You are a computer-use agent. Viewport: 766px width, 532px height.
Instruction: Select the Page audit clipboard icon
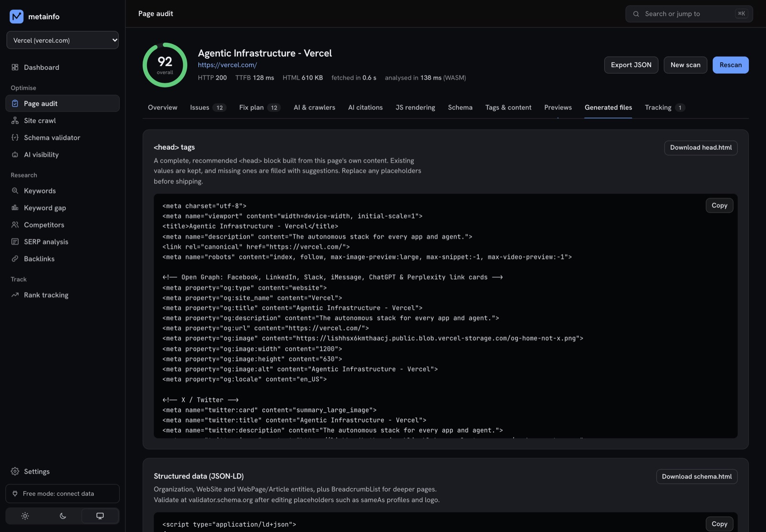[x=15, y=103]
